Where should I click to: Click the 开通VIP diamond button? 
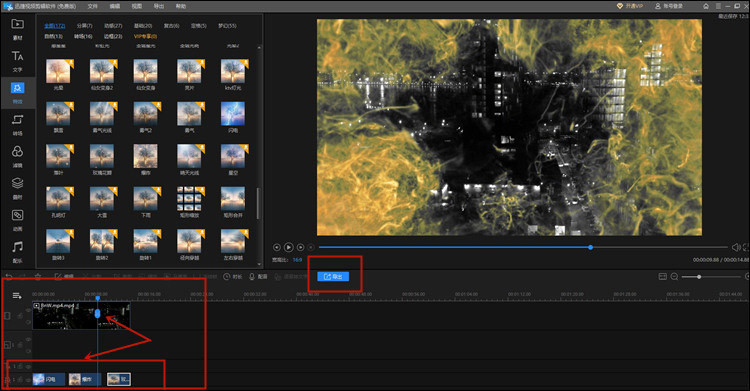click(630, 6)
